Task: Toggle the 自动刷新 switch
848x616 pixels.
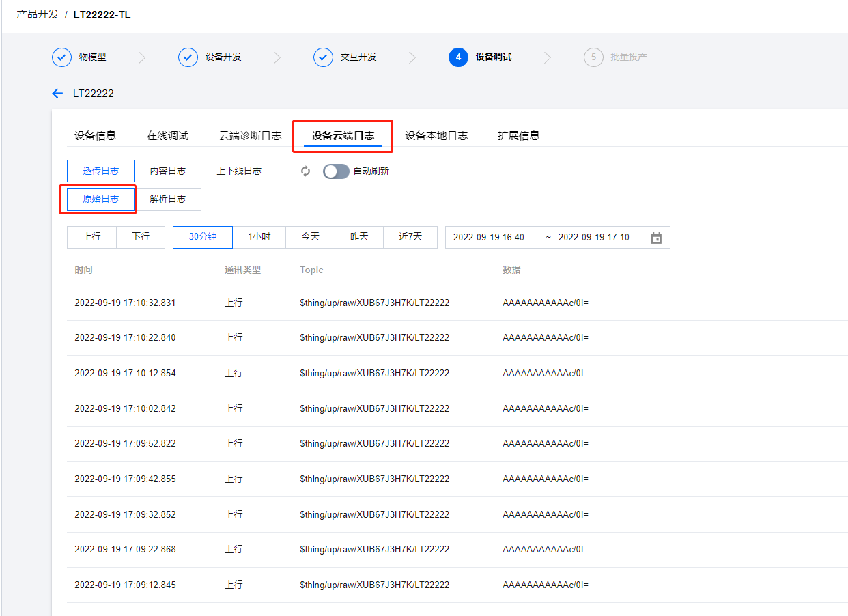Action: click(336, 171)
